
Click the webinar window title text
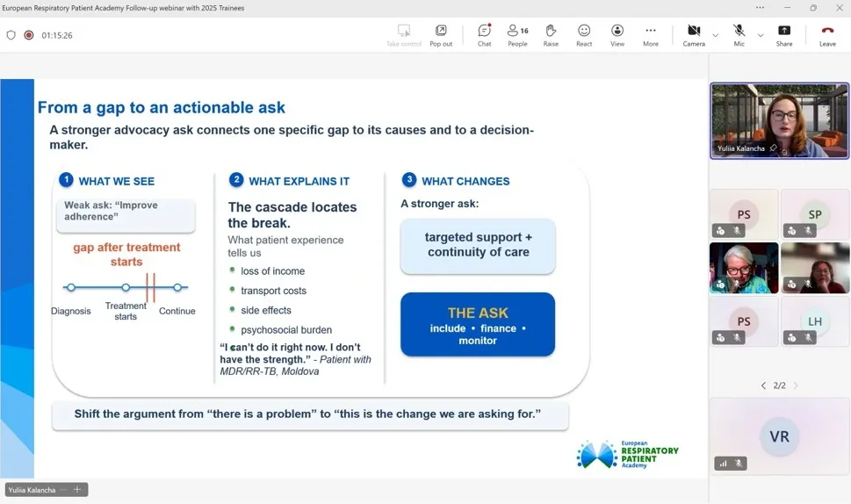click(123, 8)
